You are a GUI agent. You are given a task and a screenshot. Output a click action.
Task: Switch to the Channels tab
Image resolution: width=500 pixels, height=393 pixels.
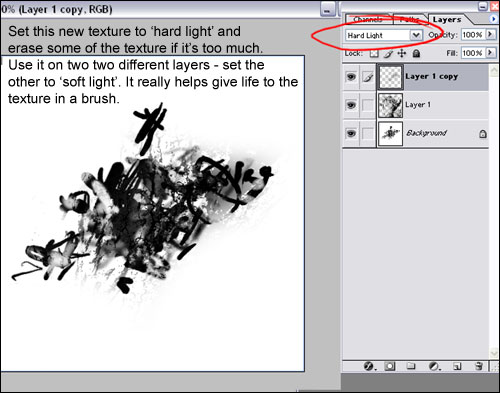(x=368, y=19)
